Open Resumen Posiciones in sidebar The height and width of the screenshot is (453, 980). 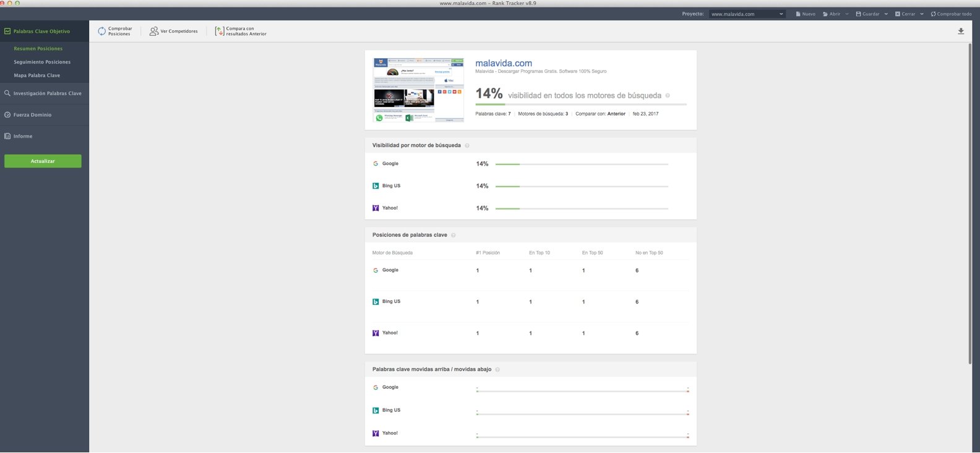pos(38,48)
